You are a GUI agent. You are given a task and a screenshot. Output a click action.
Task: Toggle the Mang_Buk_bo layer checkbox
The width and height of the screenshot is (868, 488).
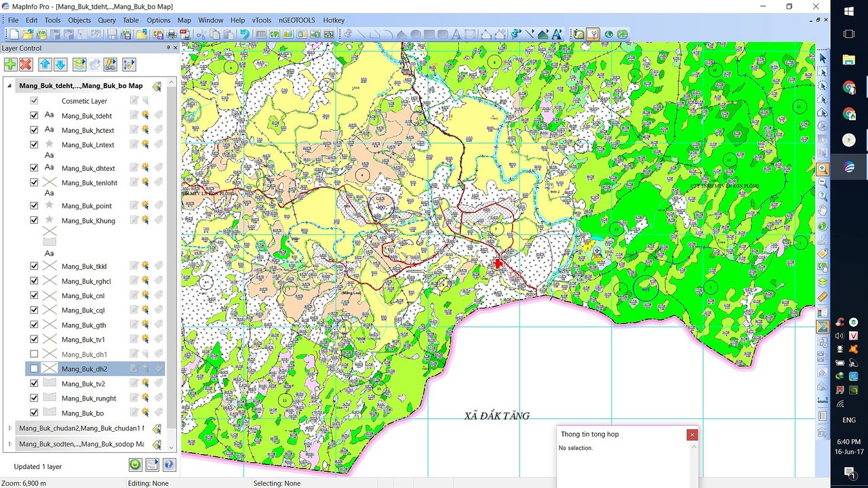[x=34, y=412]
